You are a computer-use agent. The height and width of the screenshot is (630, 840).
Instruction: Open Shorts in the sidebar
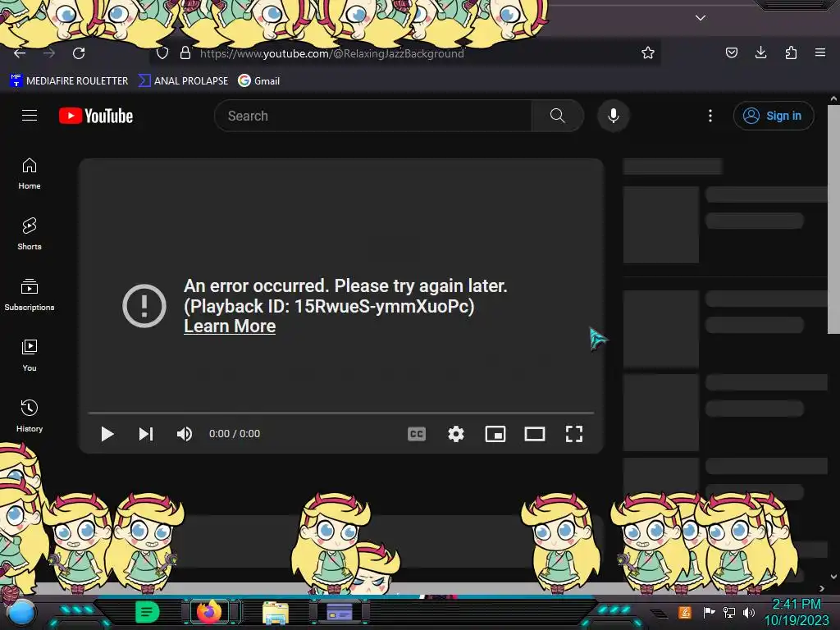30,234
